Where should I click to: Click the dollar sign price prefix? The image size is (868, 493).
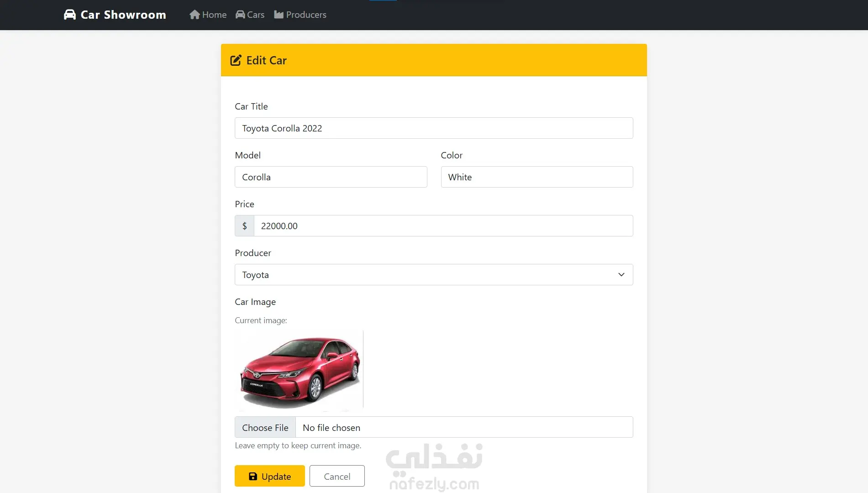[245, 226]
